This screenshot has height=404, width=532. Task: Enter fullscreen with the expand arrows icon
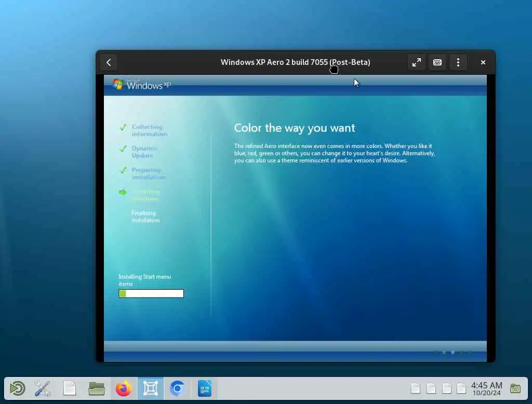pos(416,62)
